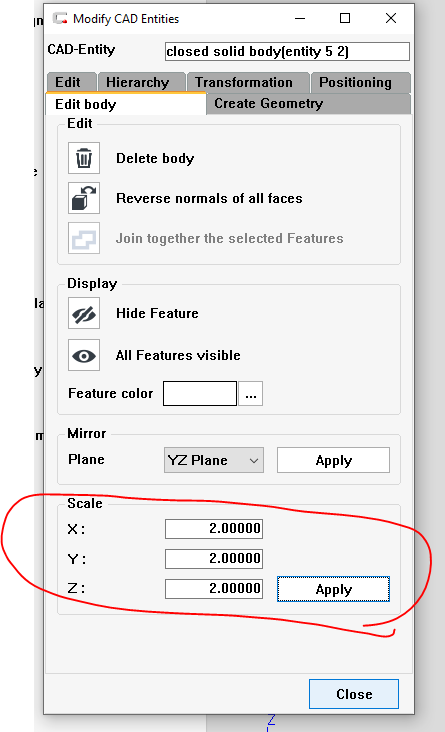Close the Modify CAD Entities dialog with the Close button
This screenshot has width=445, height=732.
click(354, 694)
